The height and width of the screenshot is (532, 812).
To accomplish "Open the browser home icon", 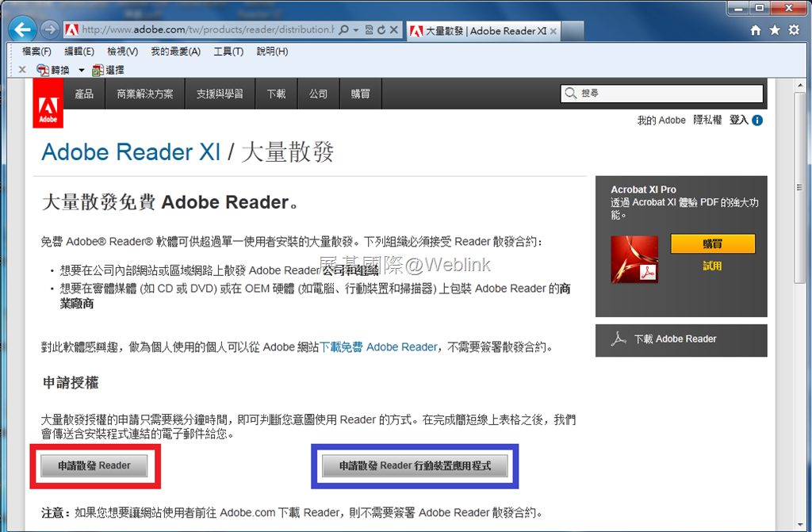I will 756,30.
